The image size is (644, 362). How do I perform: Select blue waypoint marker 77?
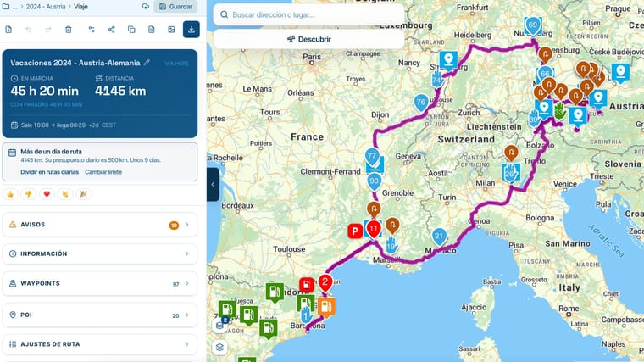click(x=372, y=157)
